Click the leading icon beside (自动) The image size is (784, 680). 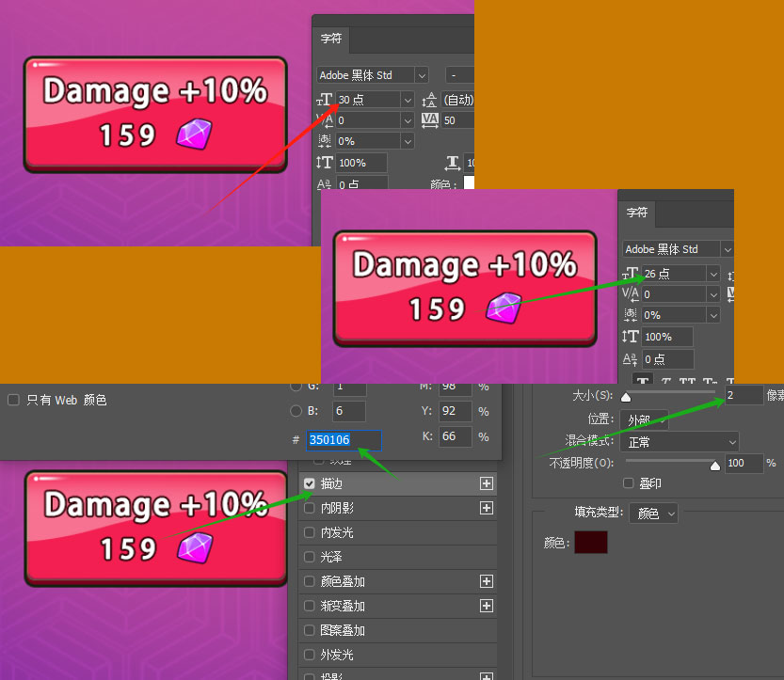430,99
